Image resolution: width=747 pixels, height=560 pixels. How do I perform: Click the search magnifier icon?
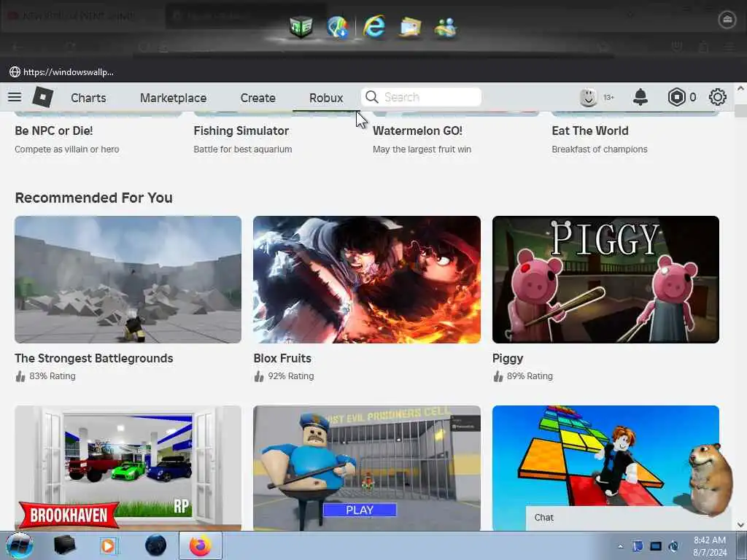[x=372, y=97]
